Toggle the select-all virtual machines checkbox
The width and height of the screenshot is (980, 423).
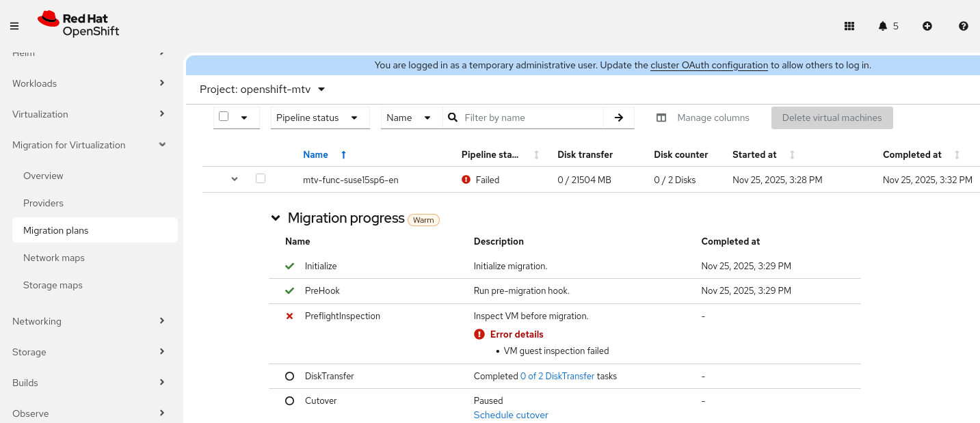pyautogui.click(x=224, y=116)
